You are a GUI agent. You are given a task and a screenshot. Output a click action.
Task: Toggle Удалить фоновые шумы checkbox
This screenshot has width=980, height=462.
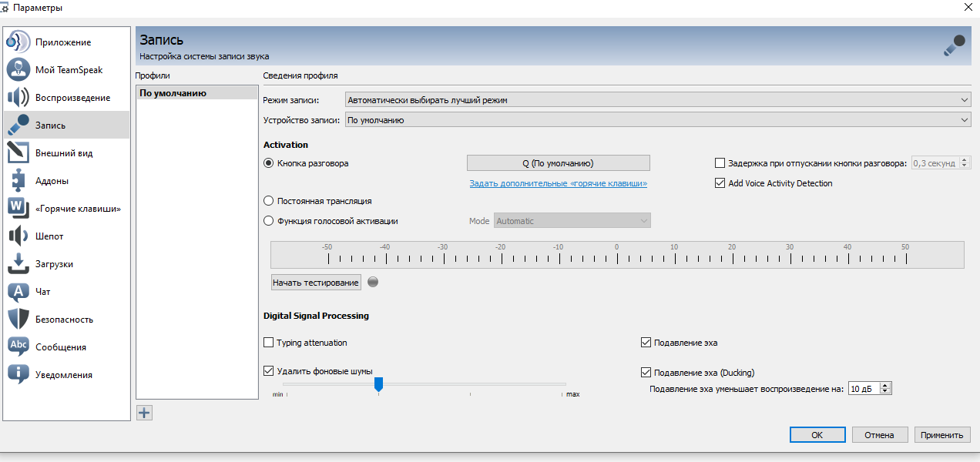tap(269, 371)
